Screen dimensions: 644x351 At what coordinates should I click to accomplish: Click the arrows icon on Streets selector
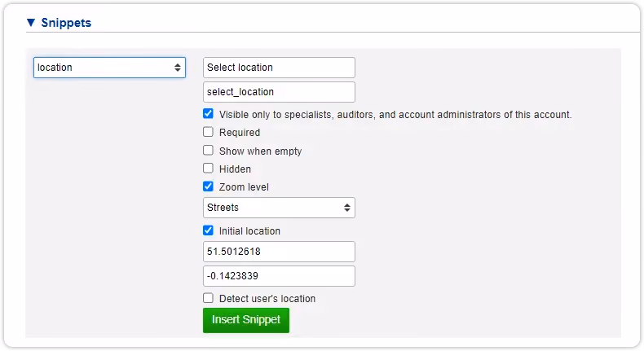point(347,208)
